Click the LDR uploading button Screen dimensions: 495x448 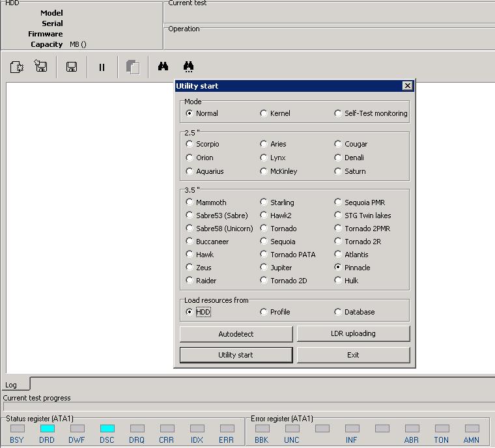(353, 333)
